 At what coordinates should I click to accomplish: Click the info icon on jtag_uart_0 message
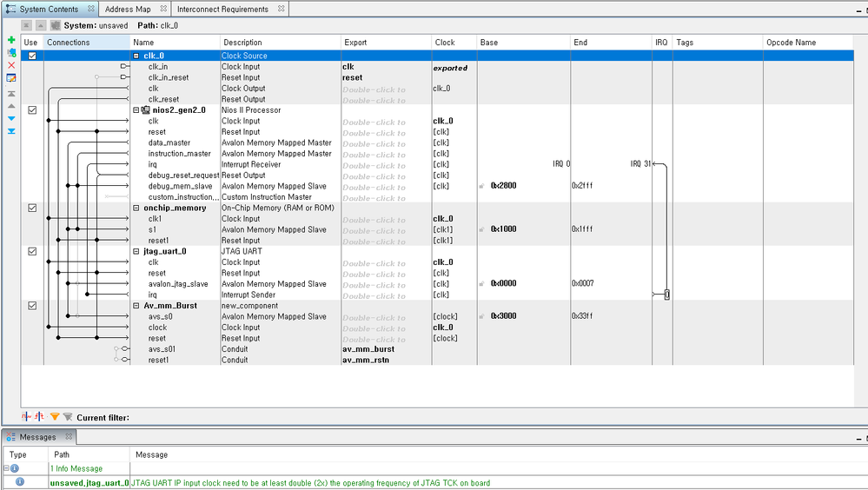20,482
